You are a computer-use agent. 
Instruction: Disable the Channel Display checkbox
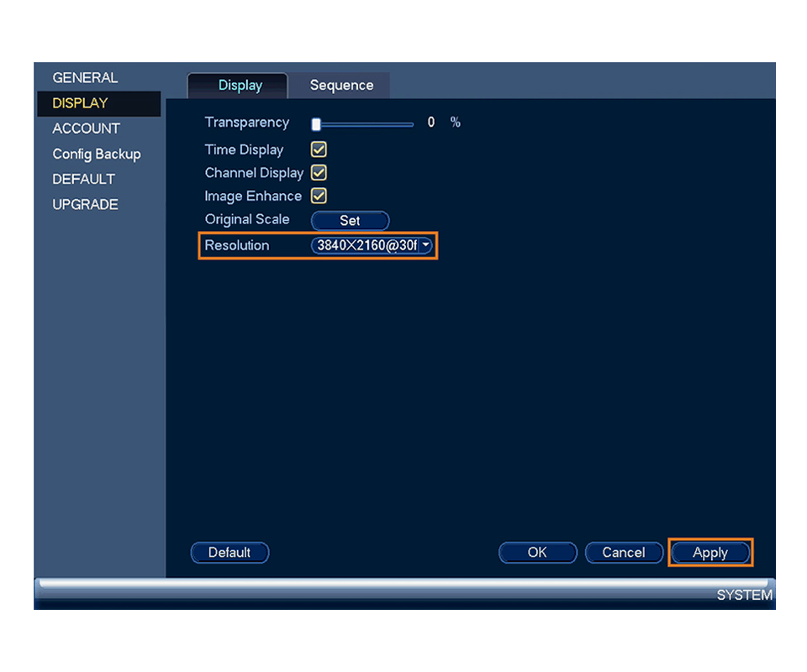click(x=319, y=173)
